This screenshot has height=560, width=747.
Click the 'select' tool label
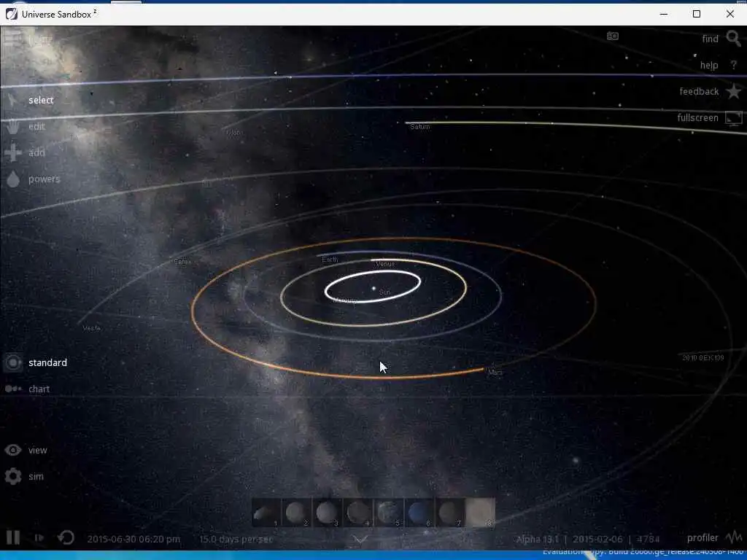[x=41, y=100]
